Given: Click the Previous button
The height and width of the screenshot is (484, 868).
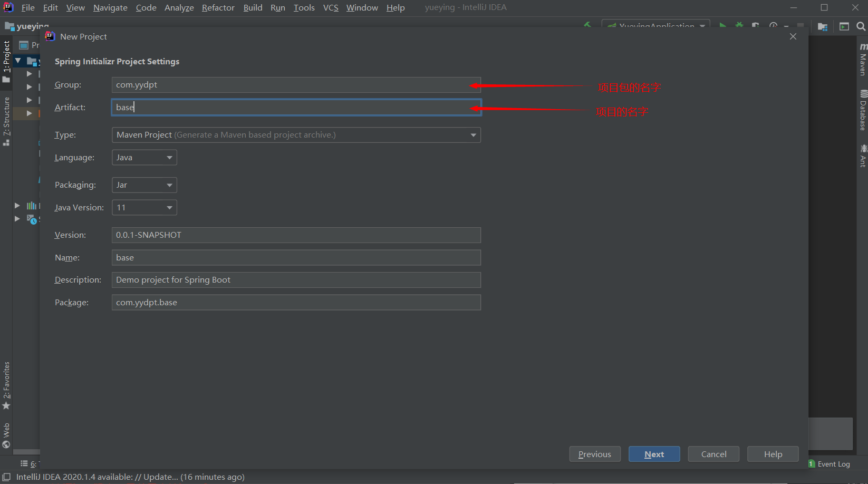Looking at the screenshot, I should click(x=595, y=454).
